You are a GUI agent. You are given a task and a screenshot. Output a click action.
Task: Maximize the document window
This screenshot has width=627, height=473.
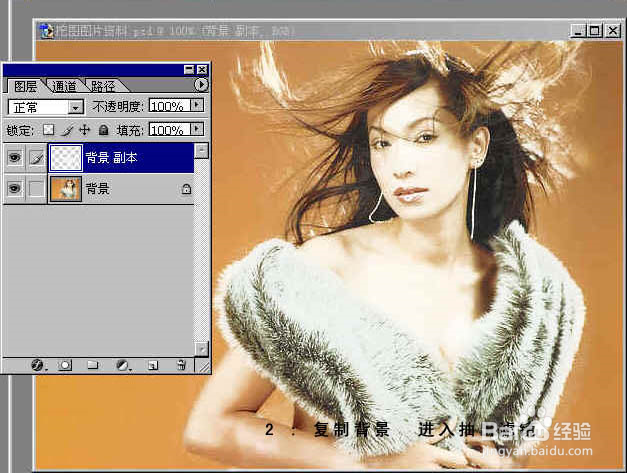coord(595,31)
